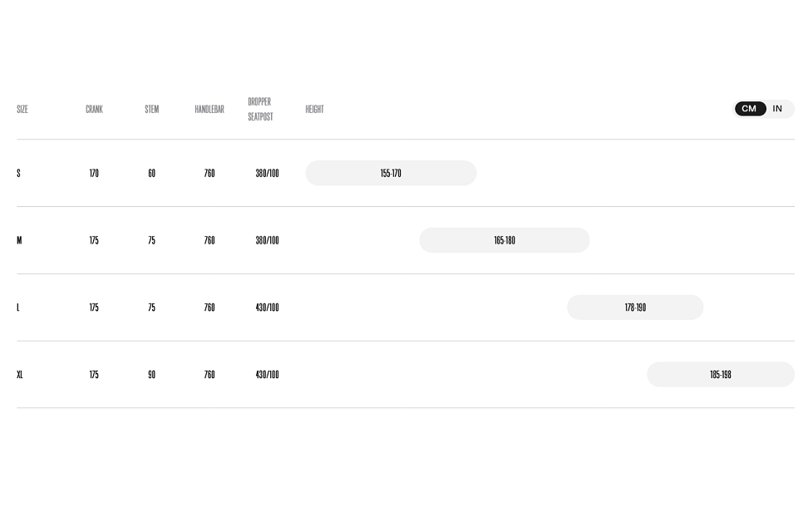Click the 155-170 height range bar
This screenshot has height=532, width=808.
point(392,173)
